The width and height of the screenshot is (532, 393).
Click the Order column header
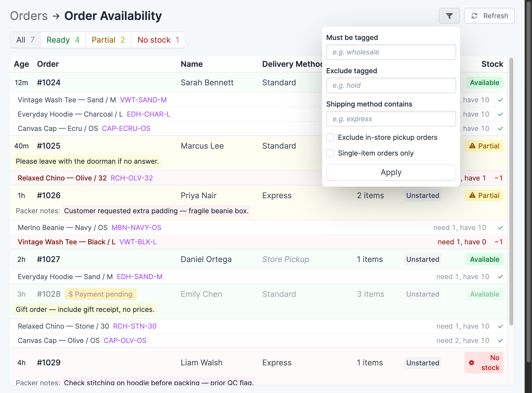coord(48,64)
